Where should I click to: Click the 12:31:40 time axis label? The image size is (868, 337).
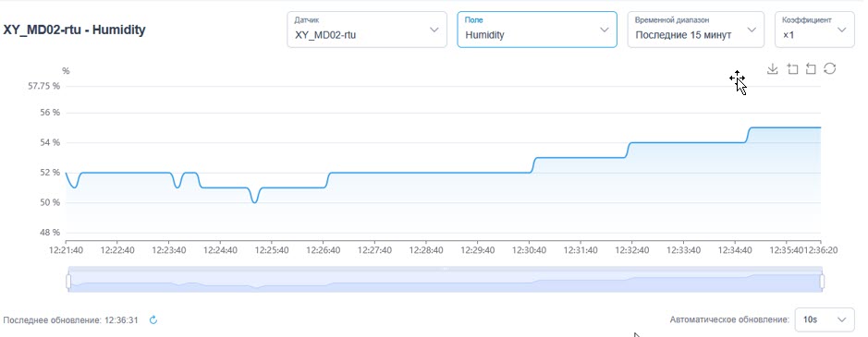click(581, 250)
